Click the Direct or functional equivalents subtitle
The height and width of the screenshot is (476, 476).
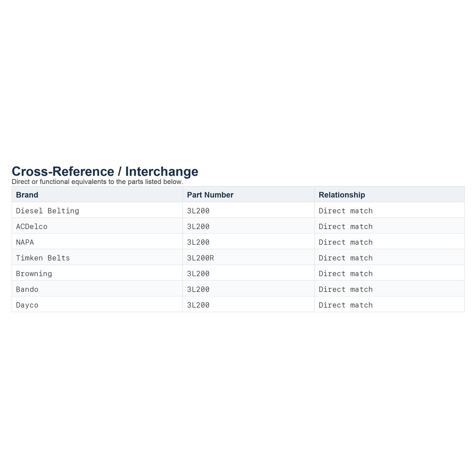98,182
